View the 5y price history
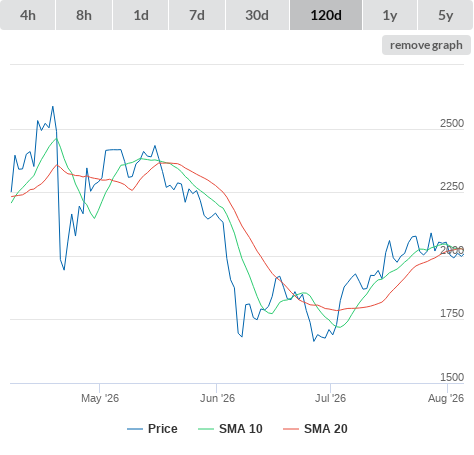 (445, 15)
